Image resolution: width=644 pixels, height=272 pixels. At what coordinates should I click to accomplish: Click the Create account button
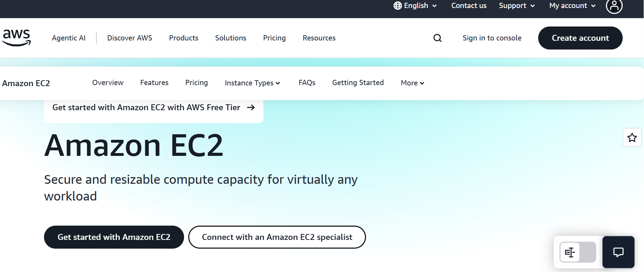(580, 38)
